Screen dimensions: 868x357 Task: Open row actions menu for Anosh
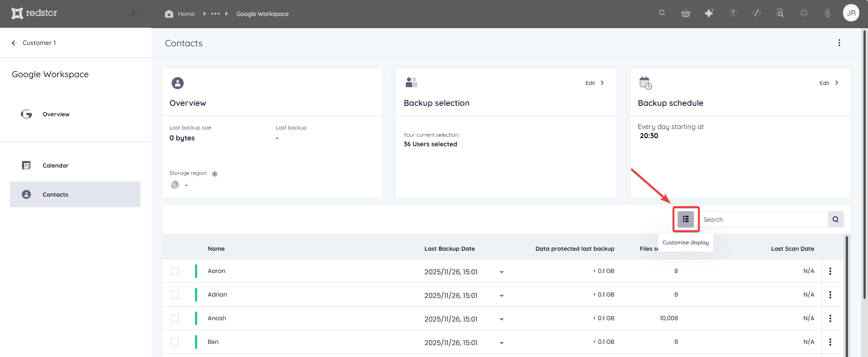(x=830, y=318)
